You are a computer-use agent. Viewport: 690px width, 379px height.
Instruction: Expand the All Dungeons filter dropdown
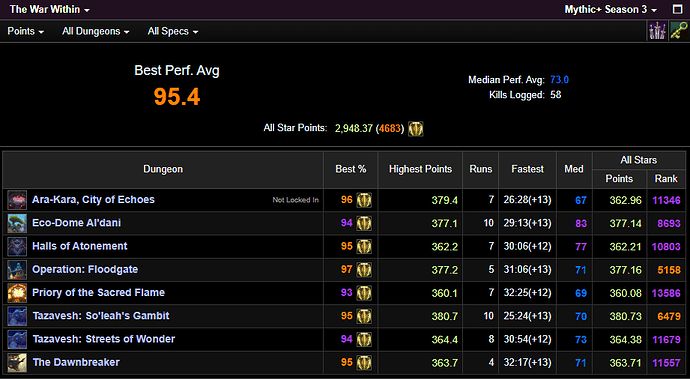(x=95, y=31)
